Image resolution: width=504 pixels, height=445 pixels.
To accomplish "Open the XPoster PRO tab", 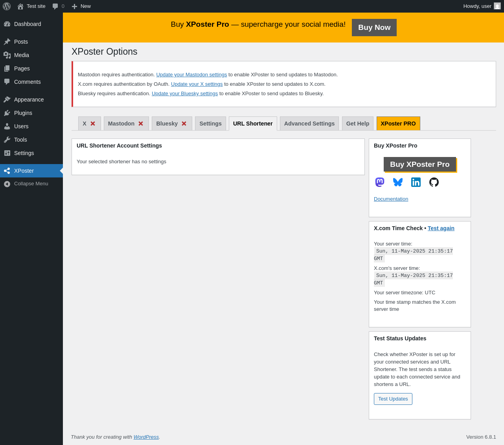I will tap(398, 124).
